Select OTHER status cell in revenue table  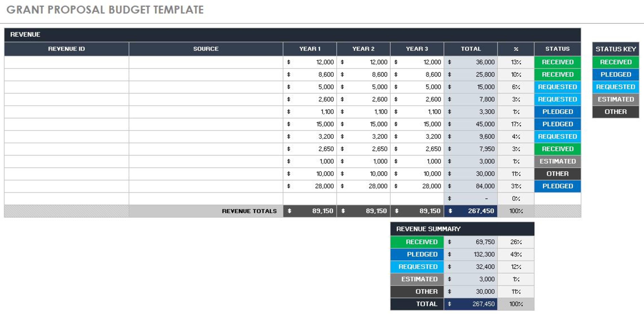coord(557,174)
